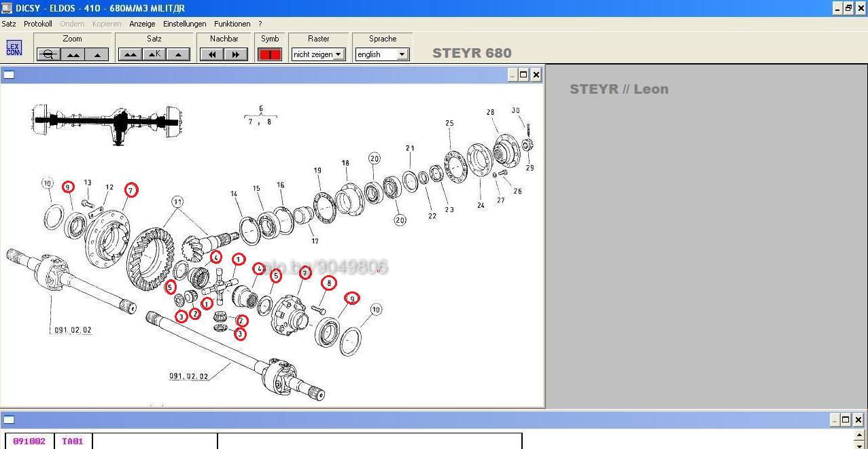Minimize the diagram window
This screenshot has width=868, height=449.
[513, 75]
